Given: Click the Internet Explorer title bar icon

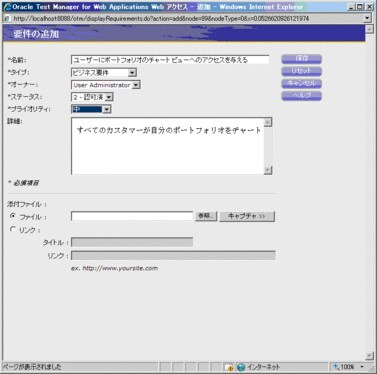Looking at the screenshot, I should pyautogui.click(x=7, y=7).
